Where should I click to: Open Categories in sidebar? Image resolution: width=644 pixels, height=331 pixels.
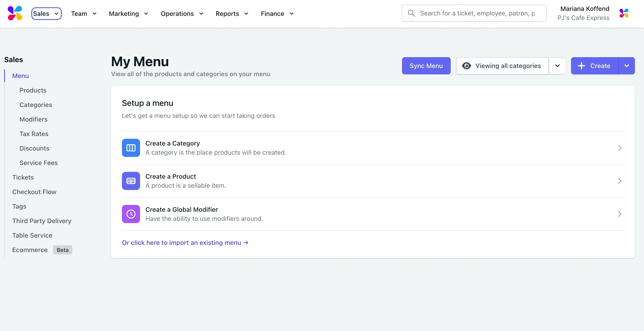[x=36, y=105]
